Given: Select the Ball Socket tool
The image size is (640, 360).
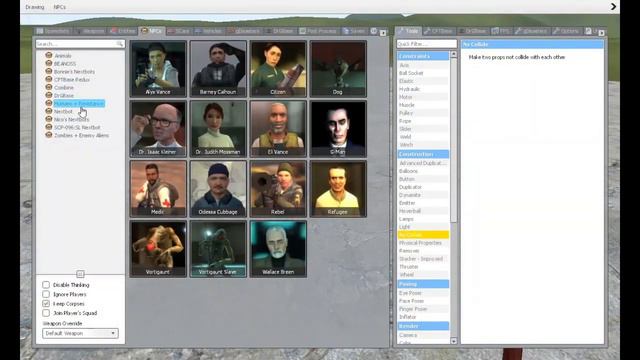Looking at the screenshot, I should coord(423,73).
